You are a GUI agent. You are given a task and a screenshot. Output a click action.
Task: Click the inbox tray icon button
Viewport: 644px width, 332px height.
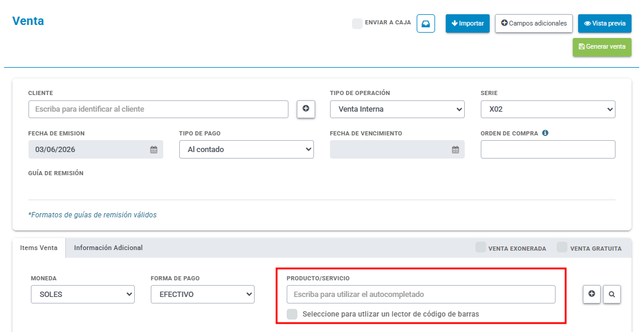426,23
